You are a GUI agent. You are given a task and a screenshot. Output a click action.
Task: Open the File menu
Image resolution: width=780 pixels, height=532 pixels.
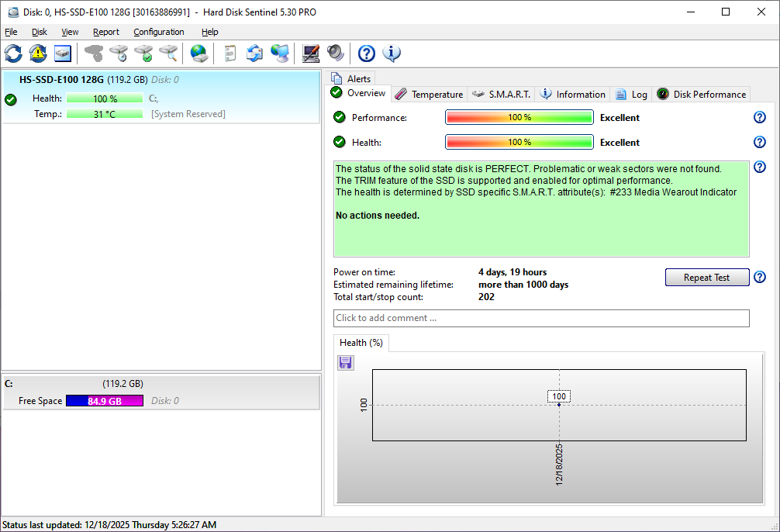tap(11, 32)
